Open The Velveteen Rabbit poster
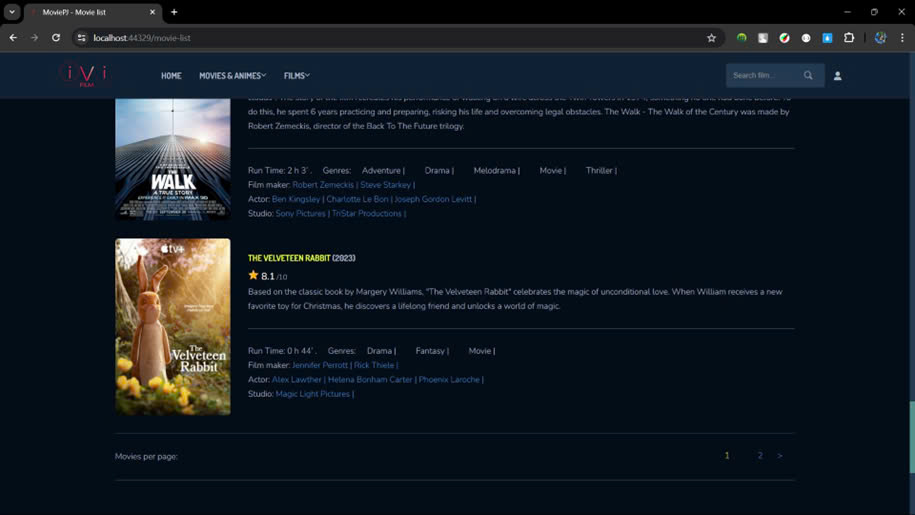The image size is (915, 515). (173, 327)
